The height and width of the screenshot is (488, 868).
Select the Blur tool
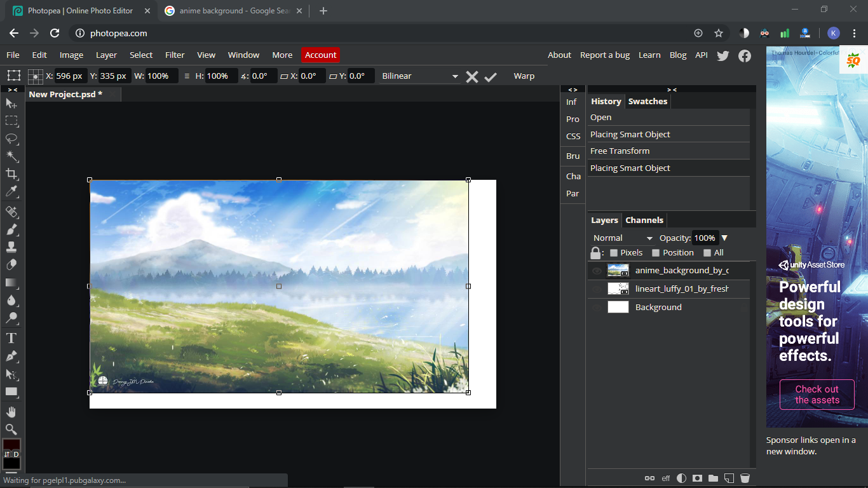pyautogui.click(x=11, y=301)
